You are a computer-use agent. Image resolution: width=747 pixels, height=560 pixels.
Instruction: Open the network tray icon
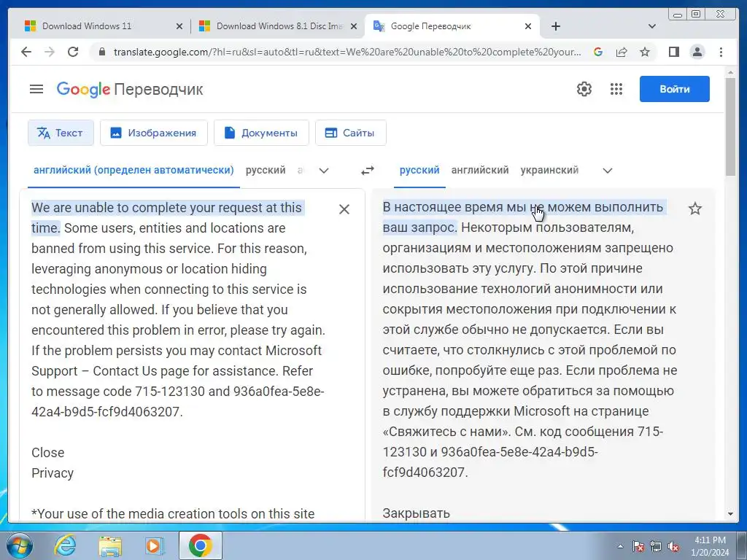[656, 547]
